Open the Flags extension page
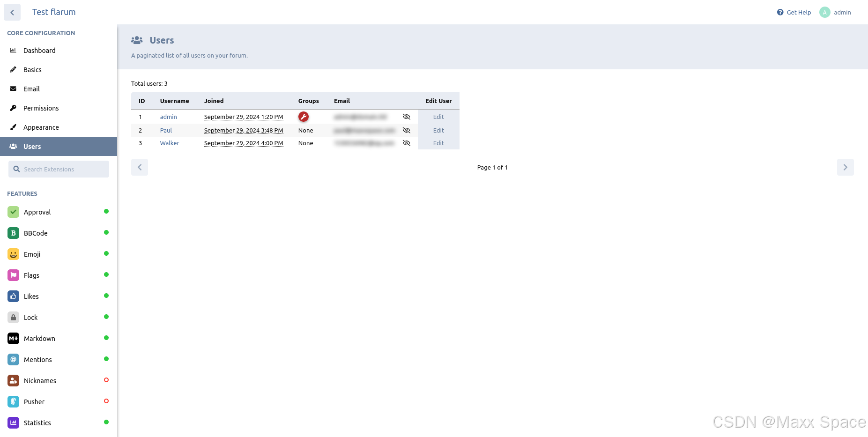Image resolution: width=868 pixels, height=437 pixels. 59,275
